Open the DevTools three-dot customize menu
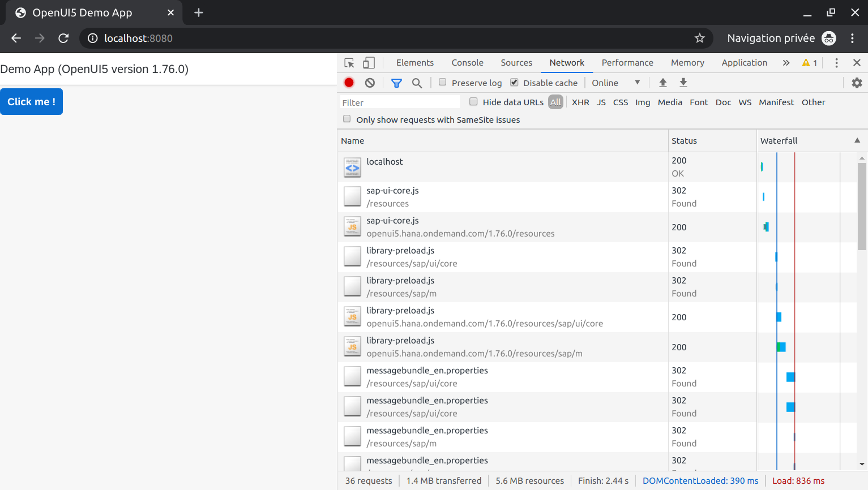This screenshot has height=490, width=868. [836, 63]
